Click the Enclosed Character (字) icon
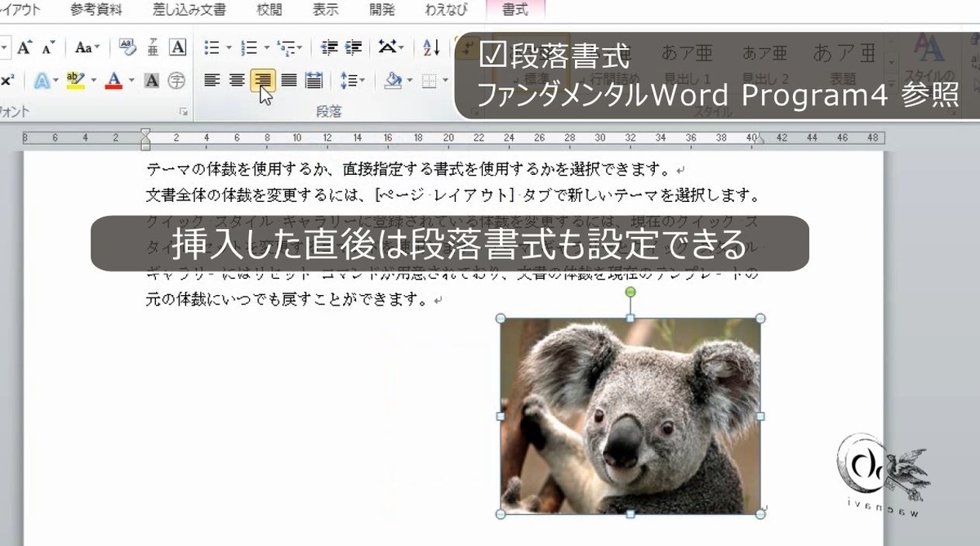Screen dimensions: 980x546 coord(177,80)
